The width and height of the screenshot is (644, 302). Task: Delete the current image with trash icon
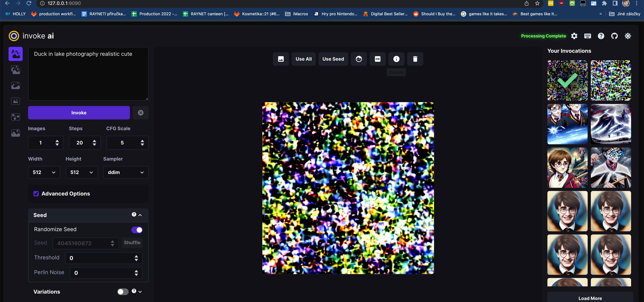415,59
